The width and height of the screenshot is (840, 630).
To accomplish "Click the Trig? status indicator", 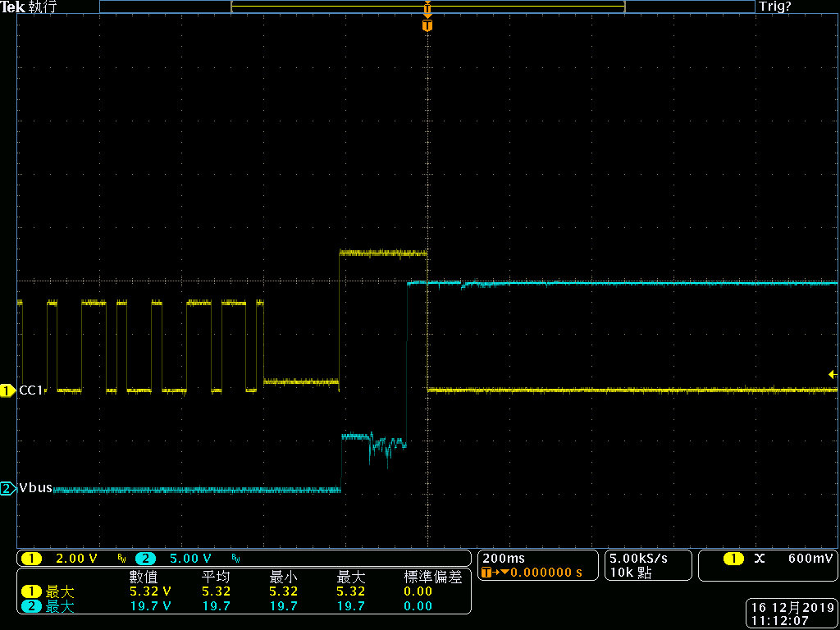I will point(774,7).
